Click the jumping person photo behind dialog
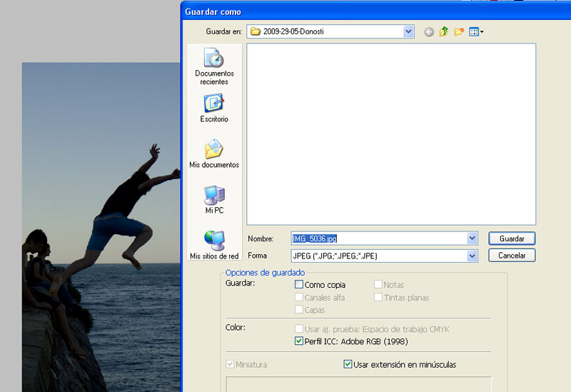Image resolution: width=571 pixels, height=392 pixels. [101, 227]
